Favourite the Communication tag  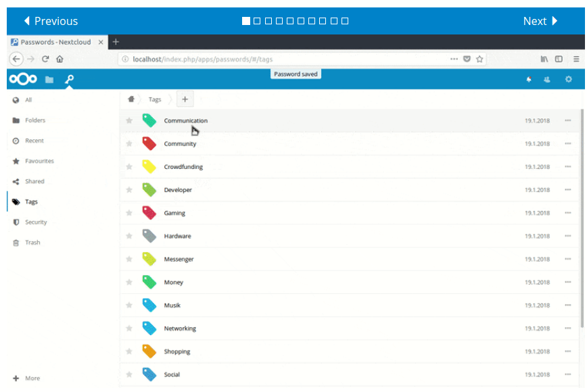(x=129, y=120)
